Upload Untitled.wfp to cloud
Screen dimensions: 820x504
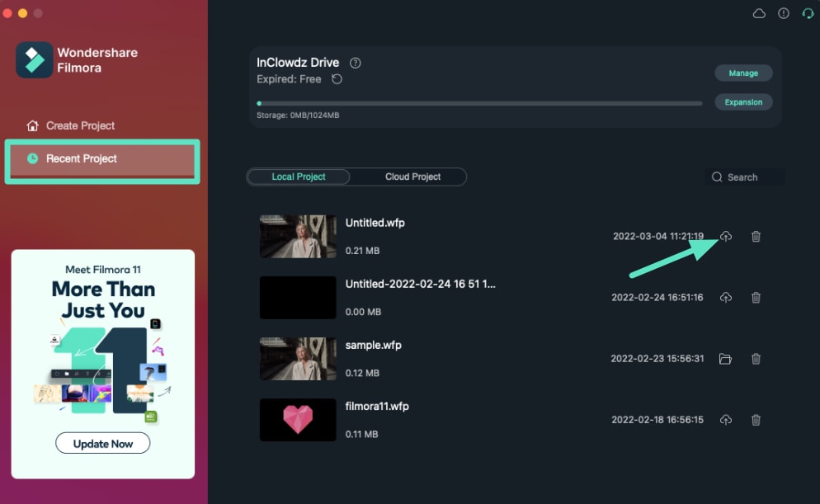click(x=725, y=236)
